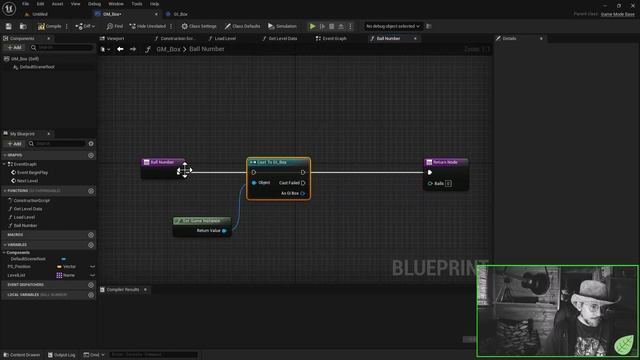Viewport: 640px width, 360px height.
Task: Open the debug object selector dropdown
Action: point(393,26)
